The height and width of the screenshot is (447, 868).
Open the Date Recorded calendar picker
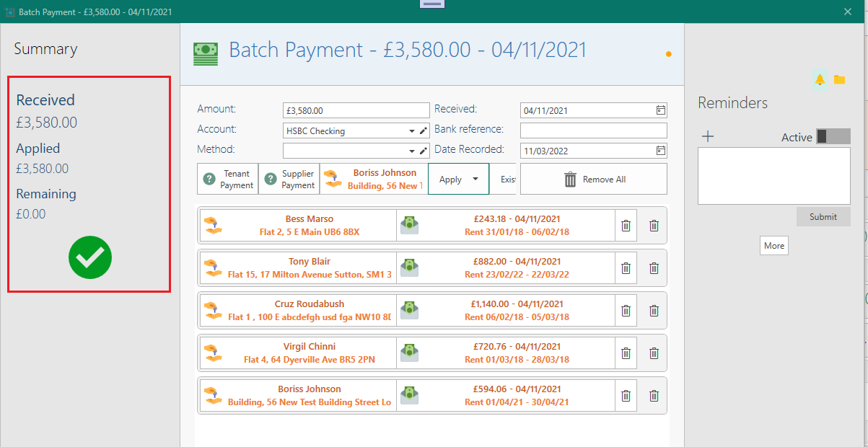(660, 151)
